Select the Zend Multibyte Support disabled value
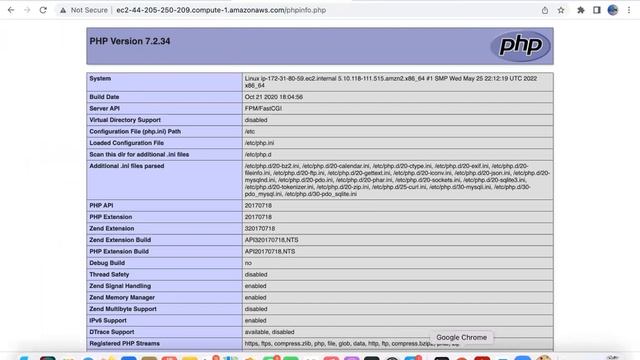The image size is (640, 360). tap(256, 309)
